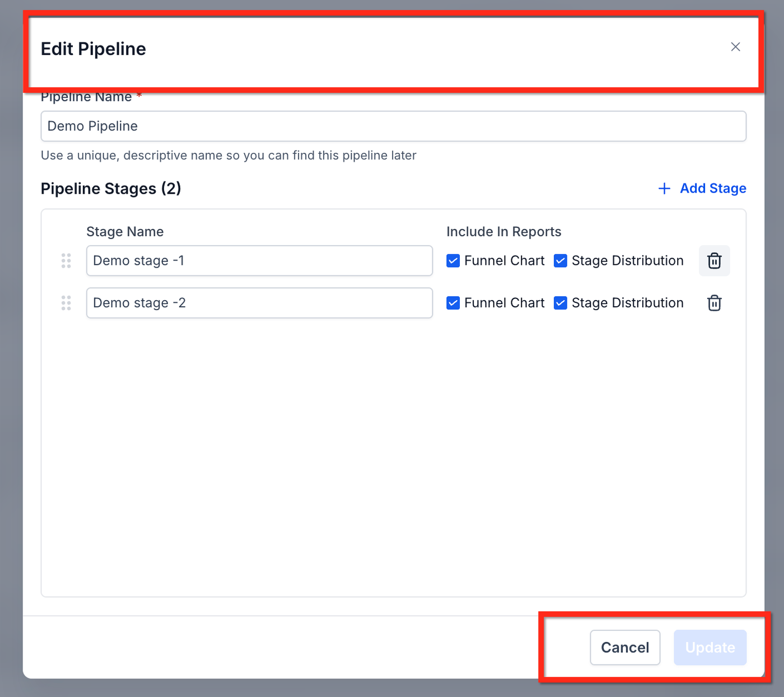This screenshot has height=697, width=784.
Task: Focus the Pipeline Name input field
Action: pos(393,127)
